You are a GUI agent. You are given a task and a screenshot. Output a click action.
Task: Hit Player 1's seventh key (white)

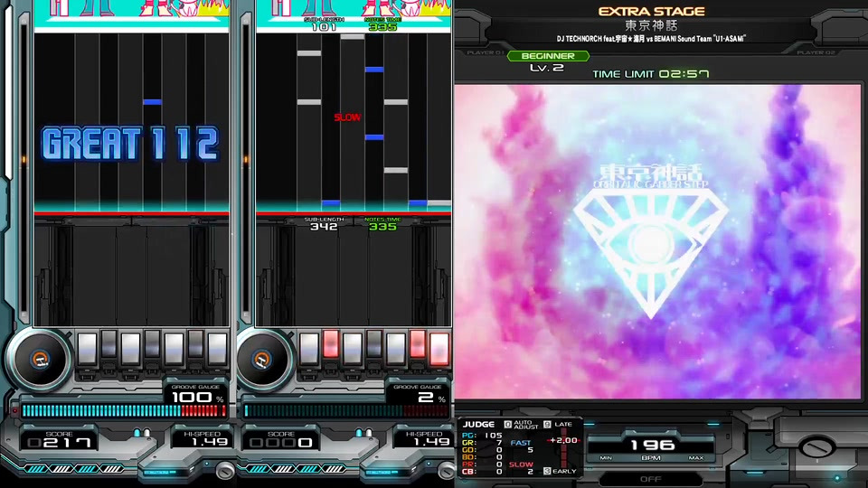coord(217,348)
